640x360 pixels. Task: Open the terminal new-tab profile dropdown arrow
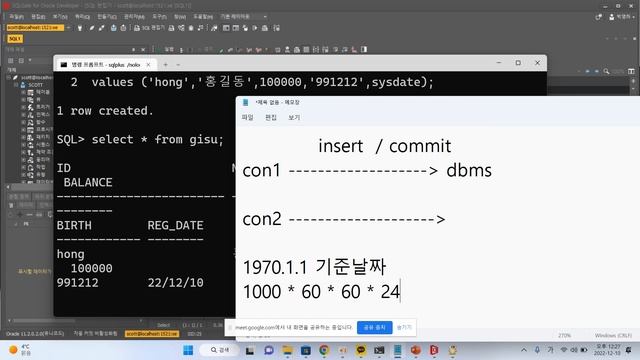[178, 64]
